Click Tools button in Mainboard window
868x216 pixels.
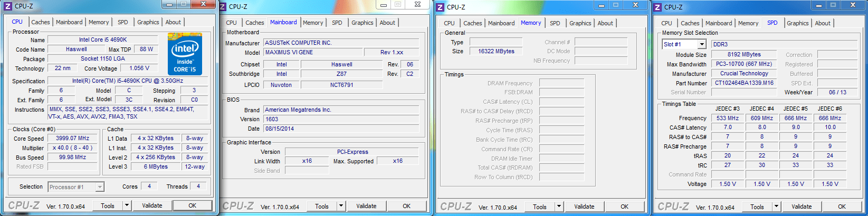pyautogui.click(x=322, y=206)
